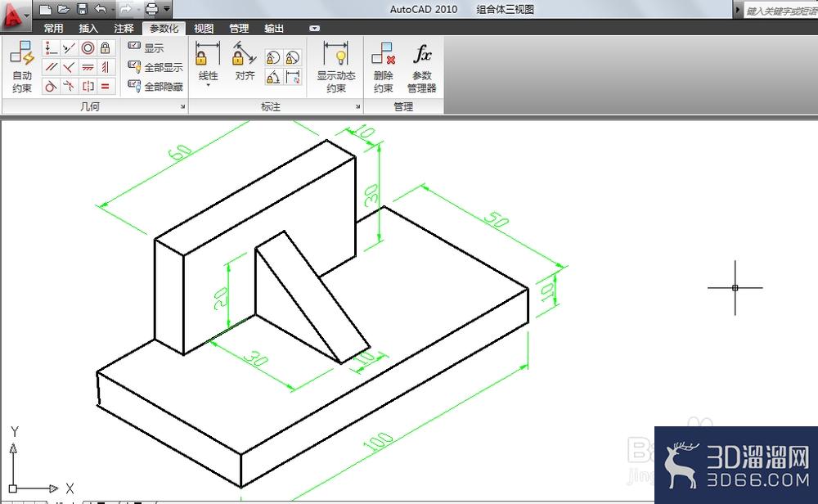Image resolution: width=818 pixels, height=504 pixels.
Task: Click 全部隐藏 to hide all constraints
Action: 155,86
